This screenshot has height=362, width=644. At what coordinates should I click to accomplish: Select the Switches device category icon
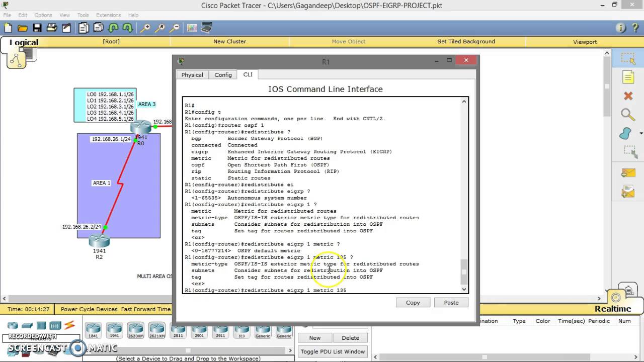[x=27, y=326]
